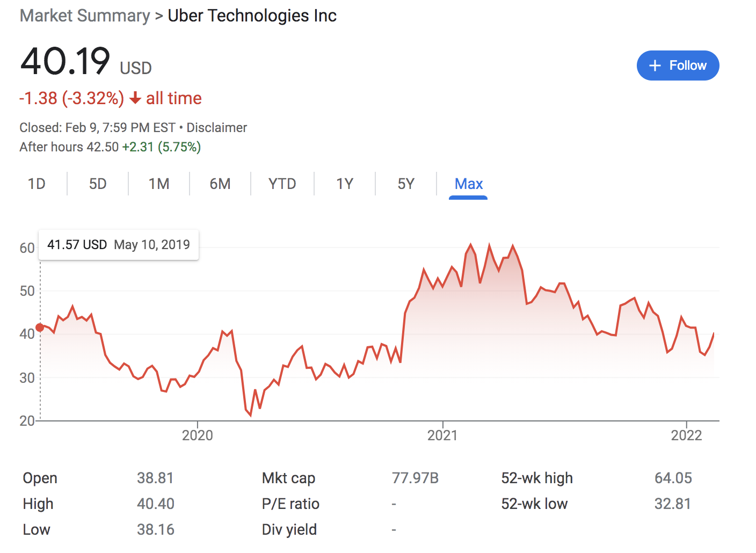Switch to the 1D time range
This screenshot has height=553, width=756.
click(x=37, y=184)
